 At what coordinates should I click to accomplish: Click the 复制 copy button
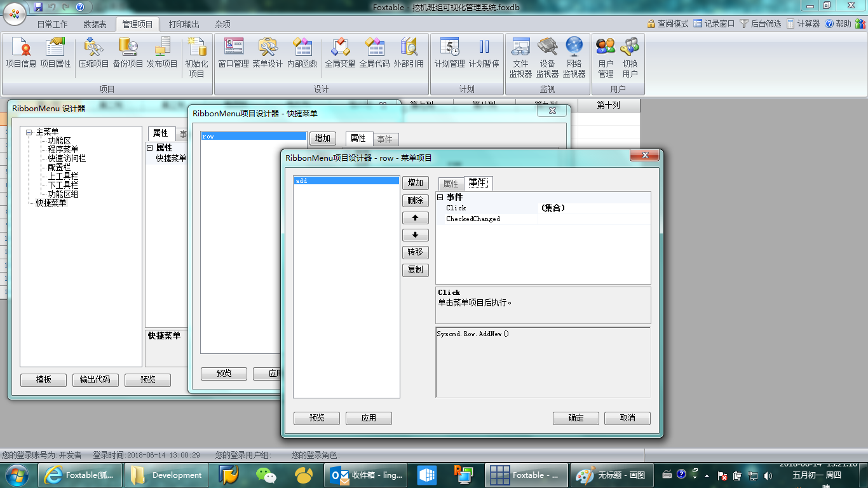point(416,270)
